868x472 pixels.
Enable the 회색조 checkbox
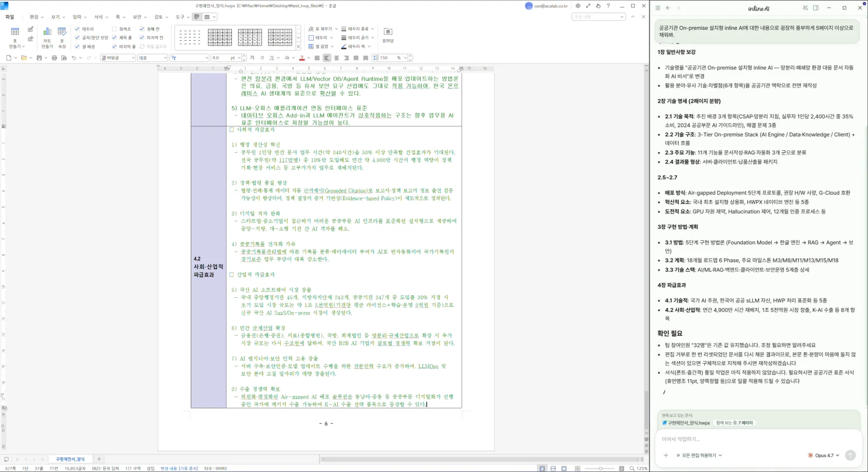(115, 29)
